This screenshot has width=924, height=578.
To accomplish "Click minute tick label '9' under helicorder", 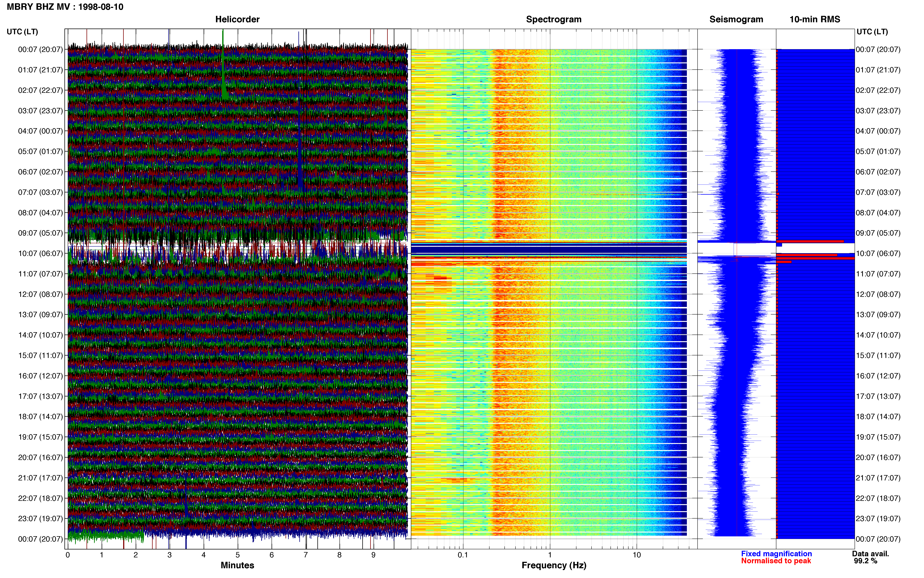I will pyautogui.click(x=373, y=555).
